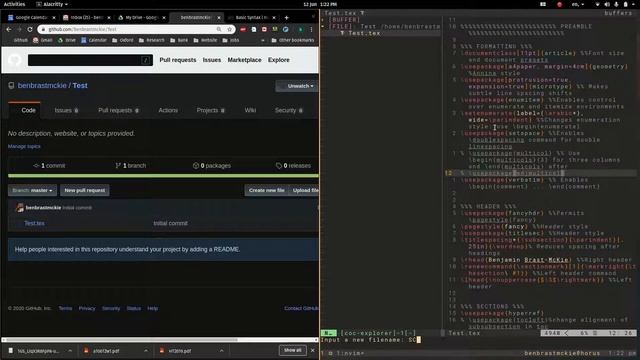This screenshot has width=640, height=360.
Task: Open the Chrome three-dot menu
Action: [x=311, y=29]
